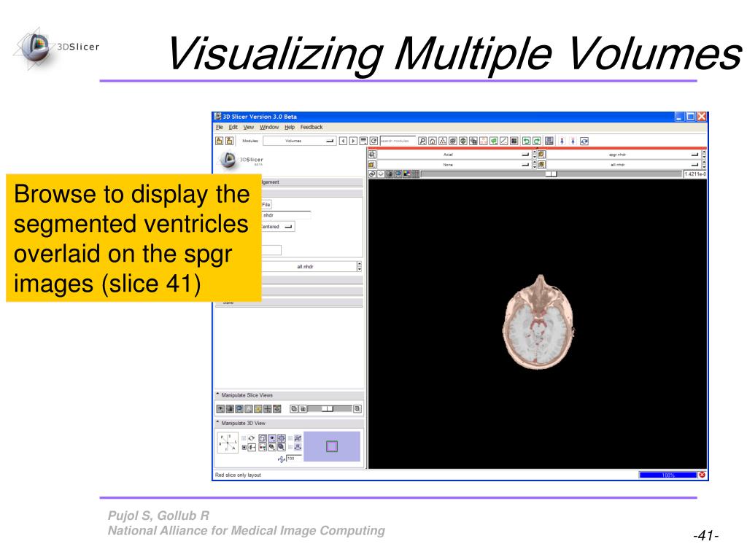Screen dimensions: 747x560
Task: Click the green undo arrow icon
Action: click(527, 141)
